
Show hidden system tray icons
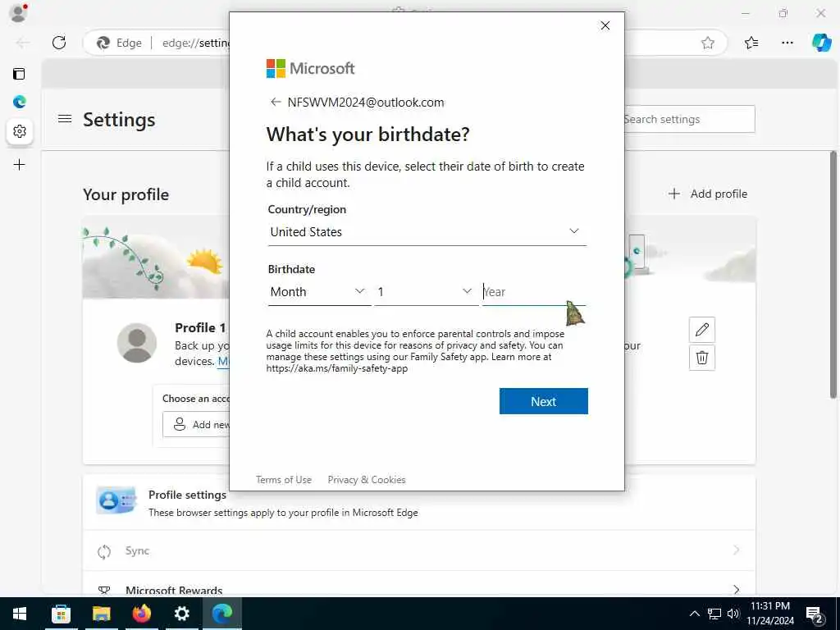[x=694, y=614]
